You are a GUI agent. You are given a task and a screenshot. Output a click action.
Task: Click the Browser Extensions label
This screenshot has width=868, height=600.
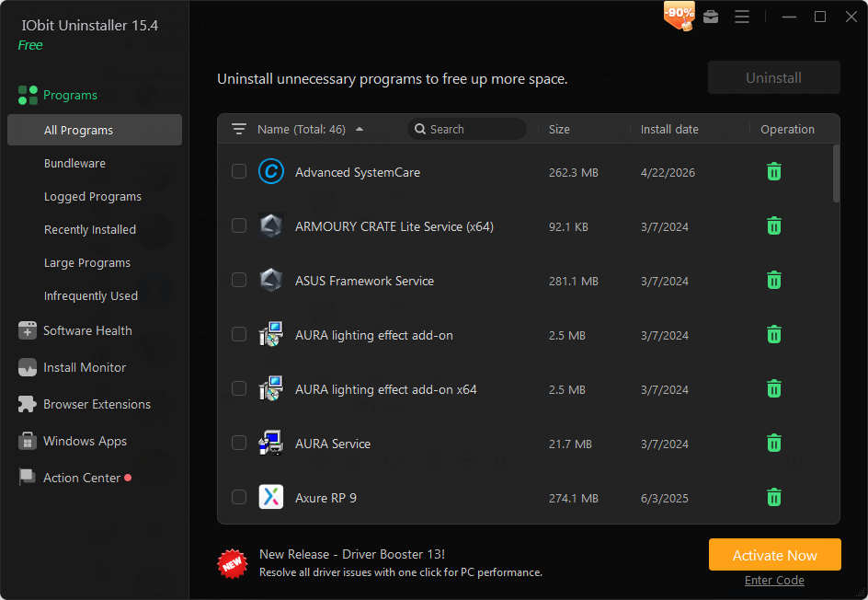click(97, 404)
